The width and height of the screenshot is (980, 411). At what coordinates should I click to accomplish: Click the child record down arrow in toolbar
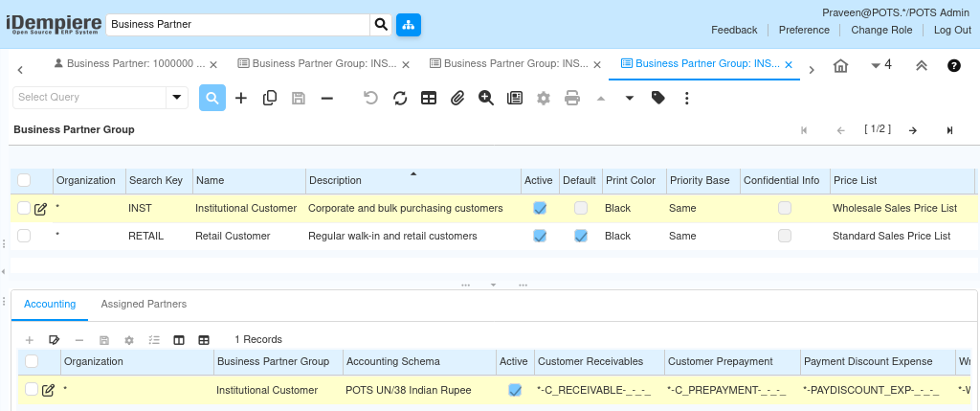coord(630,98)
